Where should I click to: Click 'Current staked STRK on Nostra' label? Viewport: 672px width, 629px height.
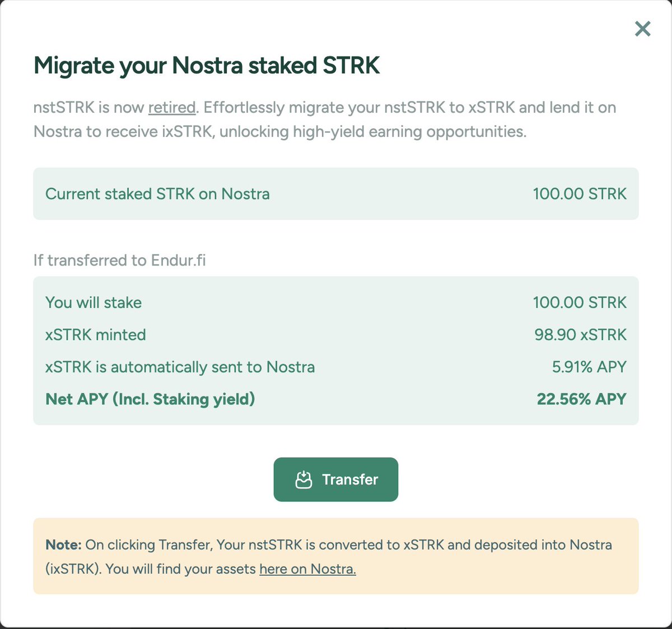tap(157, 194)
